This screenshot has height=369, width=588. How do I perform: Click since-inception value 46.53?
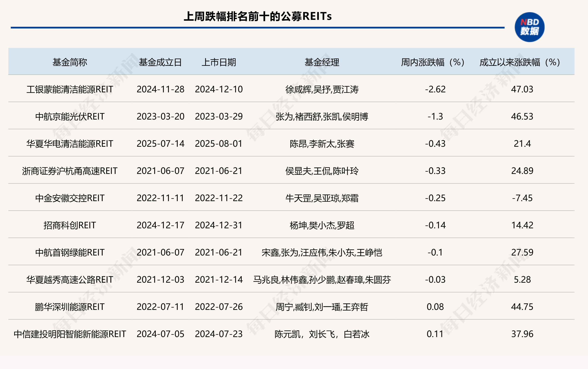(522, 116)
